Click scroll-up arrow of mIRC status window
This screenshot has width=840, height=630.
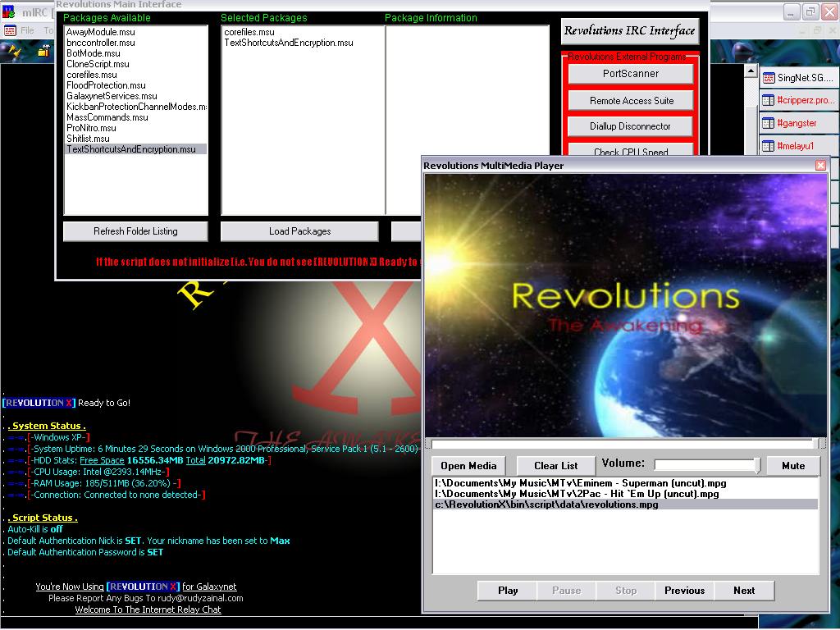tap(751, 71)
